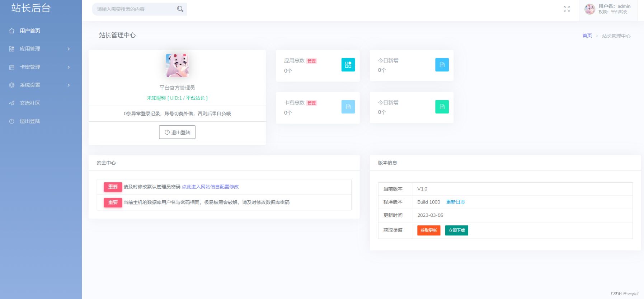Click the 管理 tag next to 应用总数
The image size is (644, 299).
[311, 61]
